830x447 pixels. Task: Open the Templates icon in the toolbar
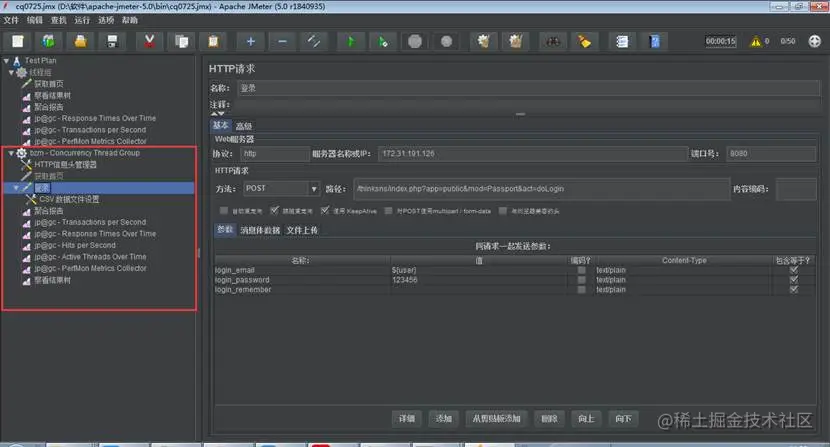click(x=49, y=41)
